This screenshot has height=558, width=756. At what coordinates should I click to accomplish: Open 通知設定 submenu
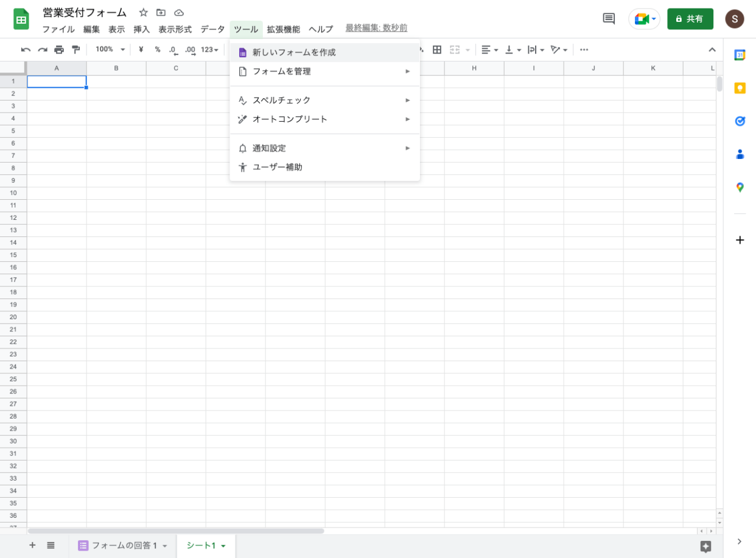pos(324,148)
